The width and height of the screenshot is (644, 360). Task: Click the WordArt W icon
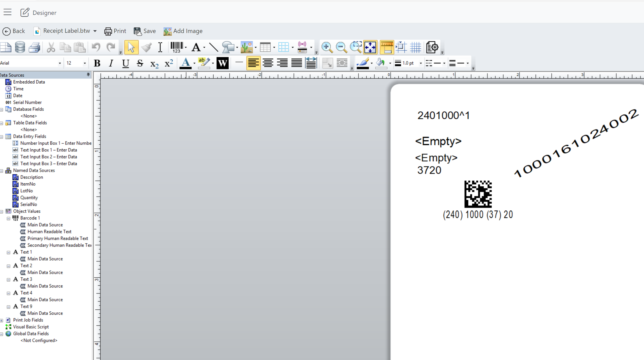coord(222,63)
